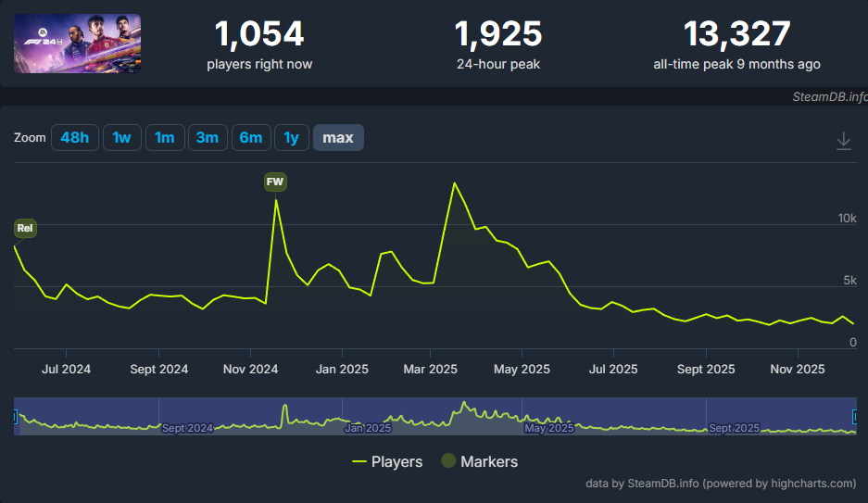The height and width of the screenshot is (503, 868).
Task: Click the F1 24 game thumbnail
Action: tap(77, 44)
